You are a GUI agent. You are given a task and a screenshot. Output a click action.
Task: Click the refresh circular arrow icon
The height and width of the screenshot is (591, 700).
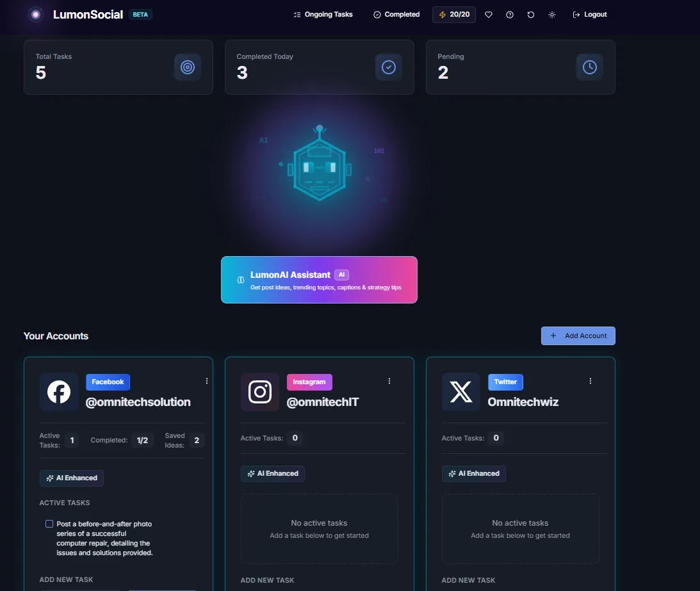(530, 15)
